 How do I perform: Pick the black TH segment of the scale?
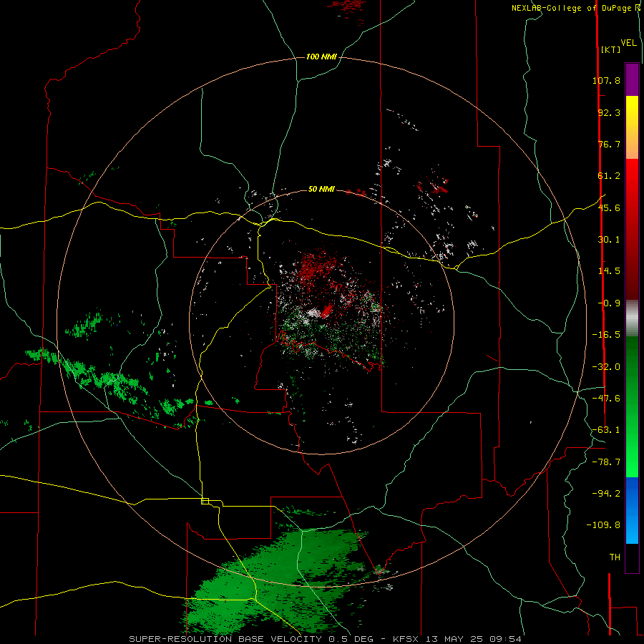(x=632, y=557)
